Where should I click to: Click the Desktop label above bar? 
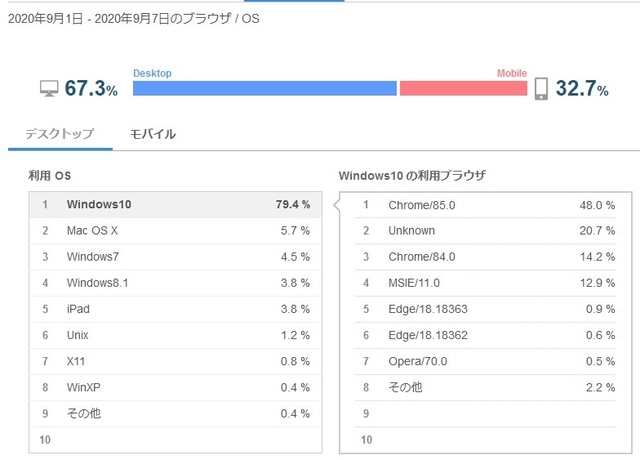click(152, 73)
